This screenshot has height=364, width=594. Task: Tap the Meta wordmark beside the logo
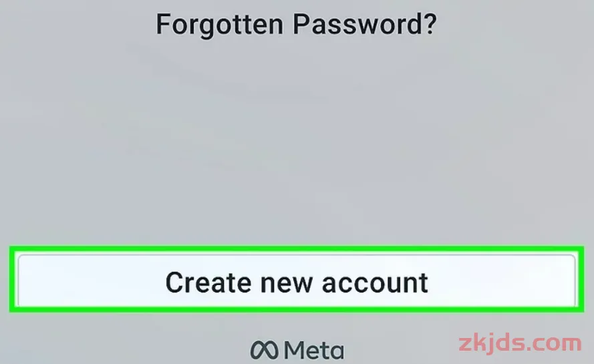(314, 349)
